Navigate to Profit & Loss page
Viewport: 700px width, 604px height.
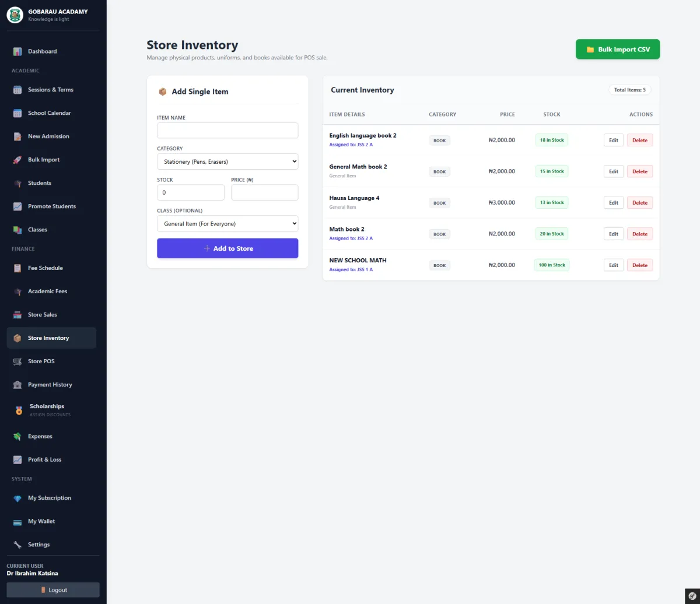point(44,459)
